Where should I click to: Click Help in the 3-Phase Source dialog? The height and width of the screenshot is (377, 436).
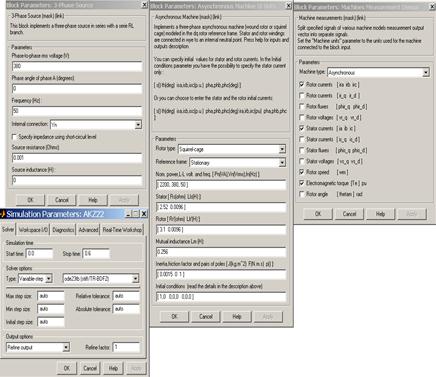point(93,200)
